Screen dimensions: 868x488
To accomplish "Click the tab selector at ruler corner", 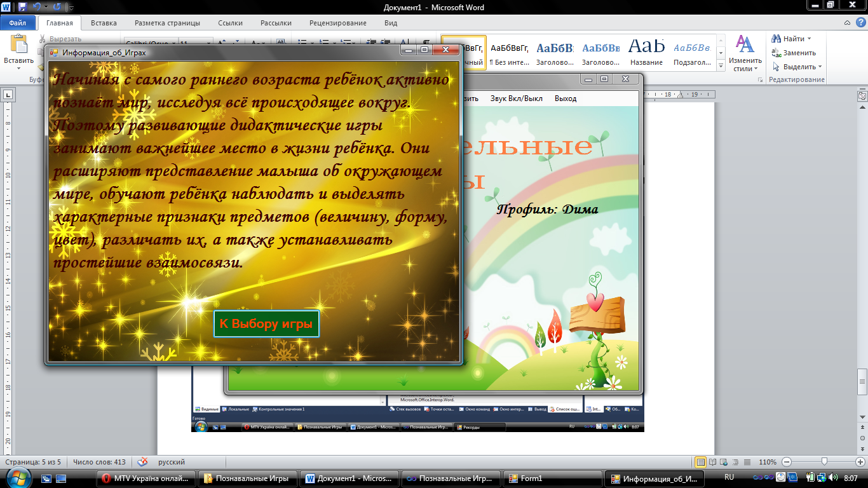I will pos(8,95).
